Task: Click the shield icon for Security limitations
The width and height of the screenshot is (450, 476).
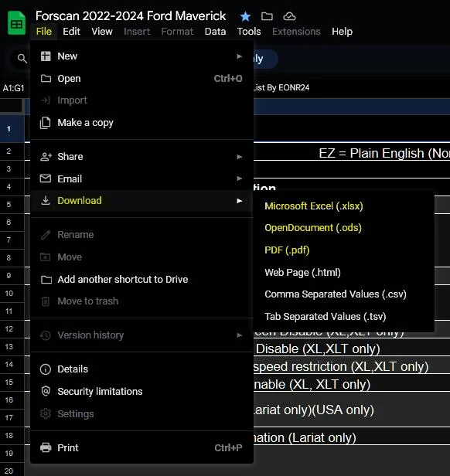Action: 46,391
